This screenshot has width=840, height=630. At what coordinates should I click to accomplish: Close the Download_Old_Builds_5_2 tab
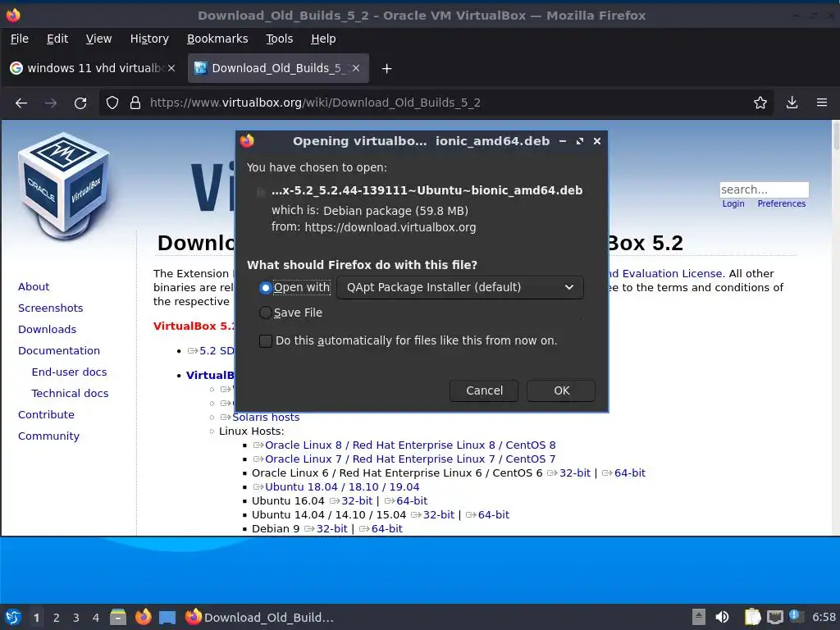356,69
